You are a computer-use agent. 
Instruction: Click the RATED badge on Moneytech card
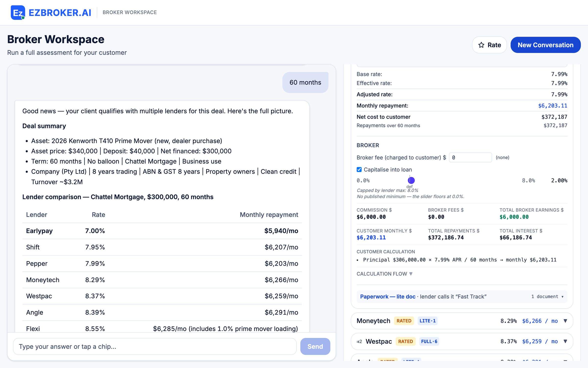click(x=404, y=321)
